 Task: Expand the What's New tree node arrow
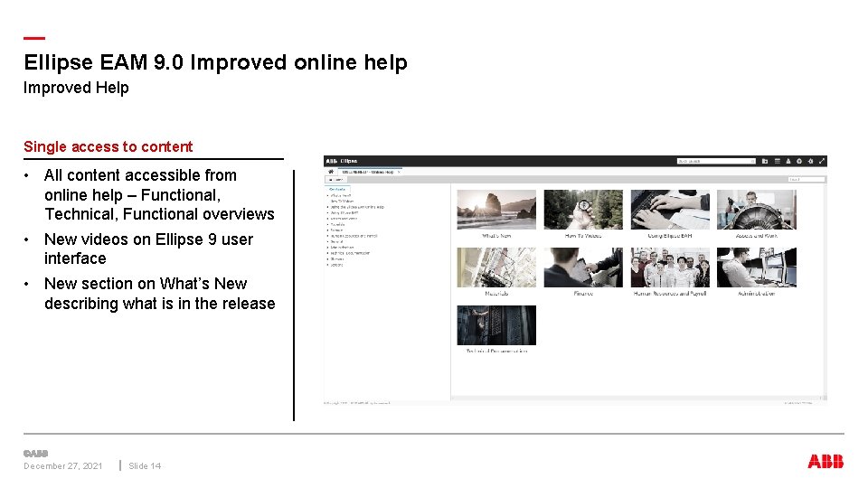tap(327, 196)
